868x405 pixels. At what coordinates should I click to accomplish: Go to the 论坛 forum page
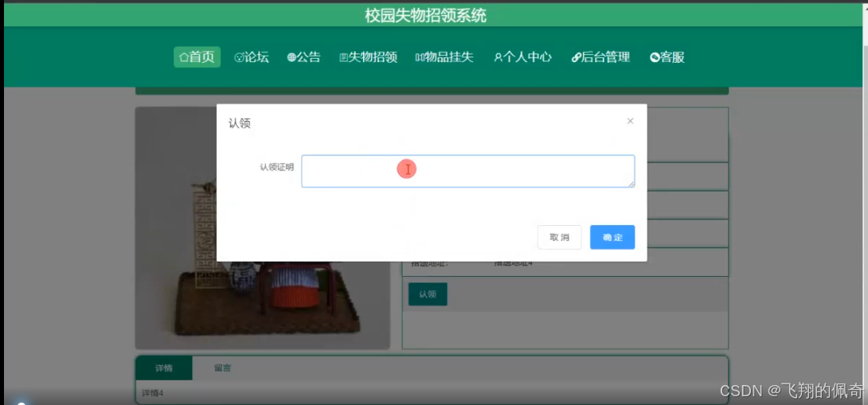pyautogui.click(x=252, y=57)
